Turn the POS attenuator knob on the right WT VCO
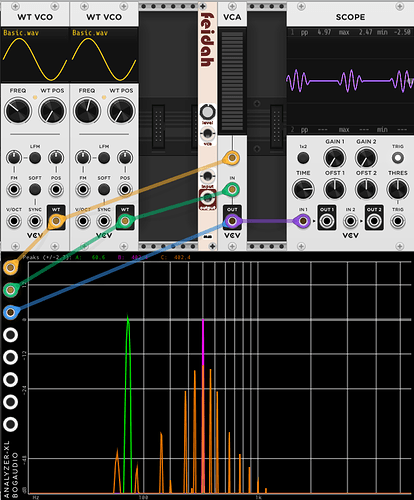Screen dimensions: 414x500 pyautogui.click(x=125, y=157)
